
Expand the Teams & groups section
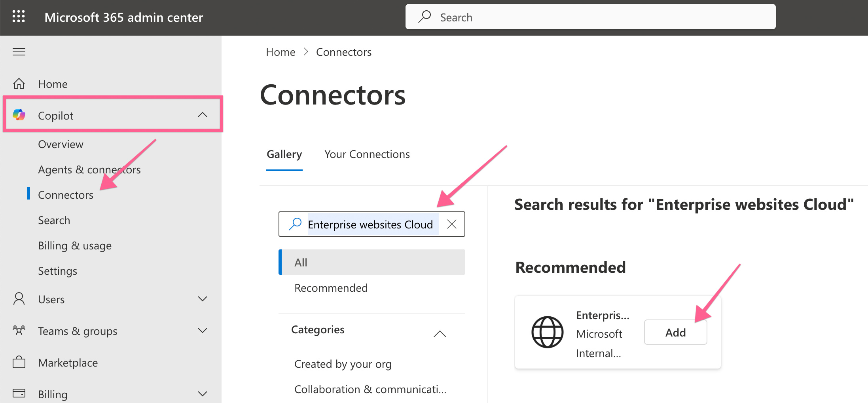203,331
